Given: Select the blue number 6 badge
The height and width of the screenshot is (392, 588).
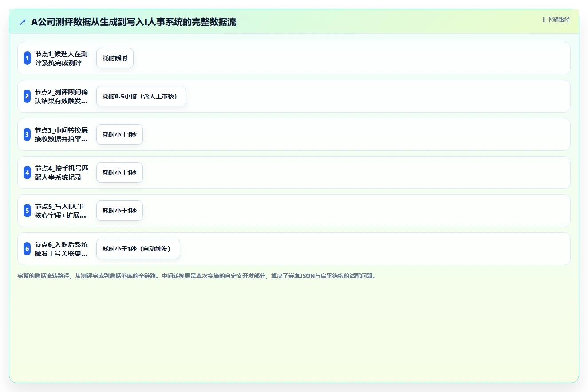Looking at the screenshot, I should click(27, 249).
